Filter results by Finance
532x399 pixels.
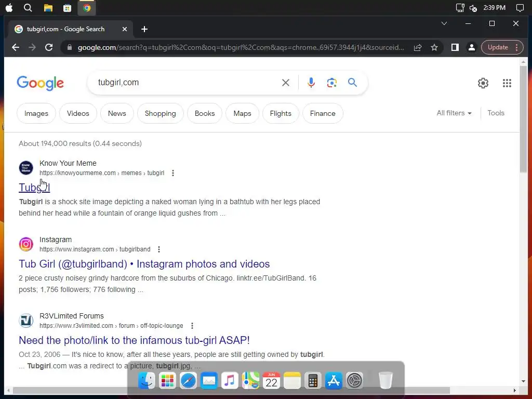click(323, 113)
